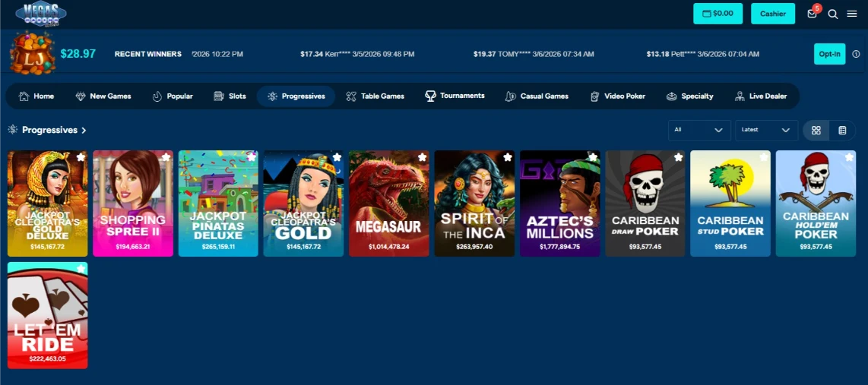868x385 pixels.
Task: Favorite Caribbean Draw Poker star
Action: coord(678,158)
